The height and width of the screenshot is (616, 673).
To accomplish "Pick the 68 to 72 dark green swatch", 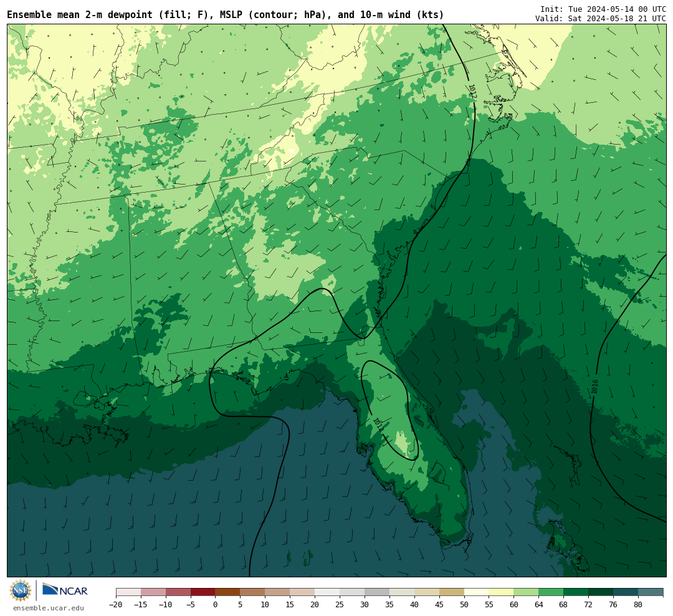I will point(576,592).
